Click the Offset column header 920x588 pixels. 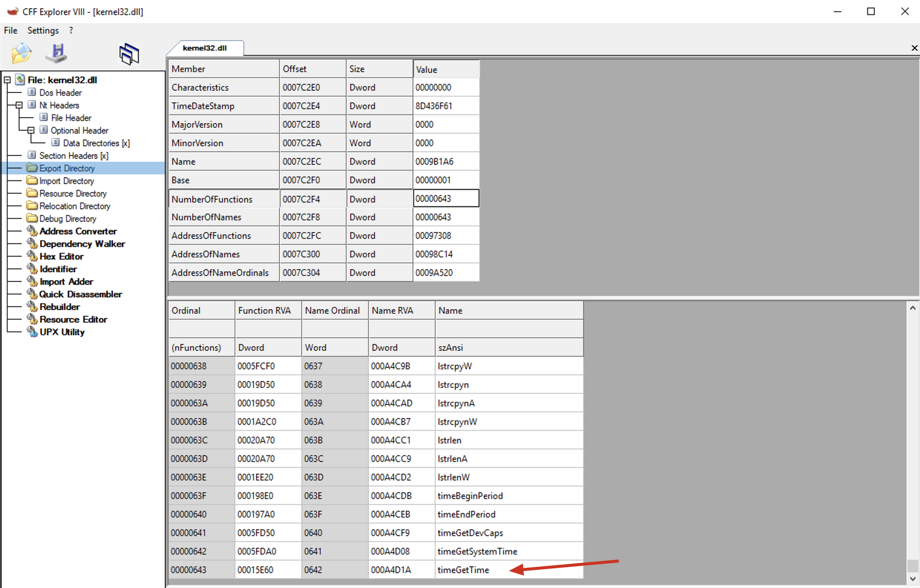click(x=313, y=69)
